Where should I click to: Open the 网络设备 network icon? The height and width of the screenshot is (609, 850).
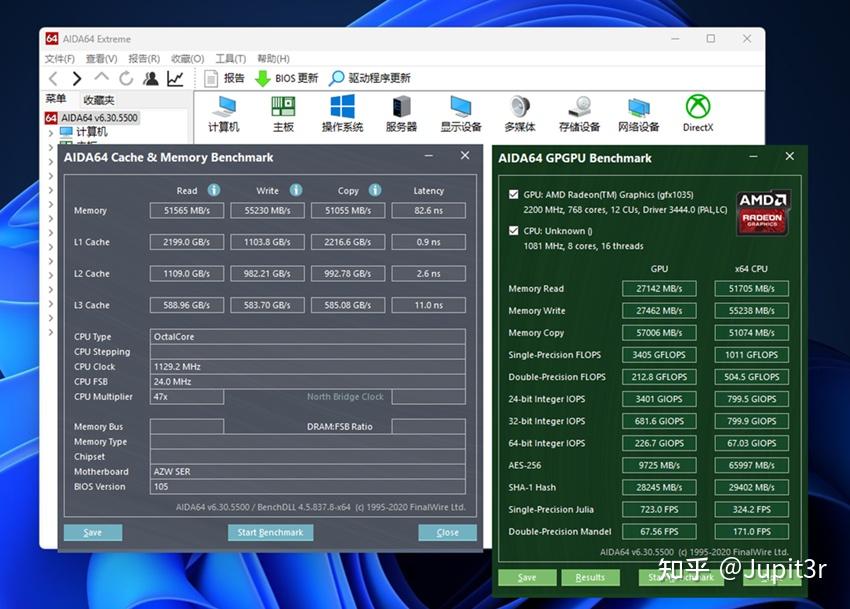(x=639, y=114)
